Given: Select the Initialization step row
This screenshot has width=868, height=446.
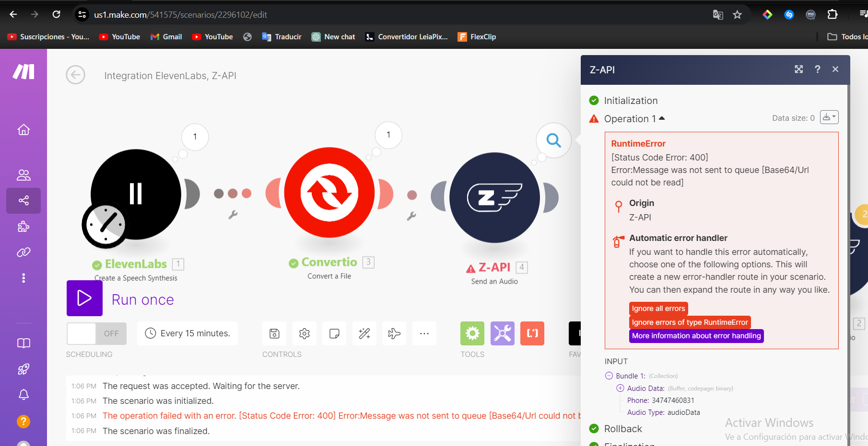Looking at the screenshot, I should (623, 101).
